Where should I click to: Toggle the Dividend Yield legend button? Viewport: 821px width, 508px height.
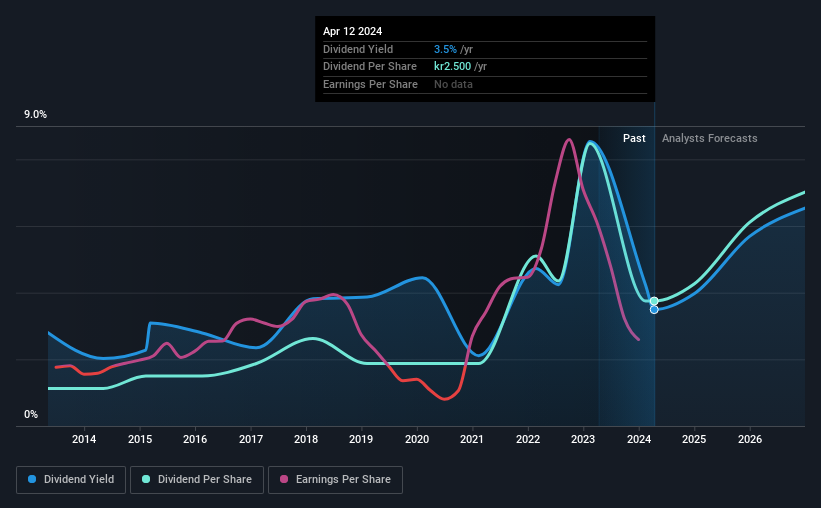coord(71,480)
